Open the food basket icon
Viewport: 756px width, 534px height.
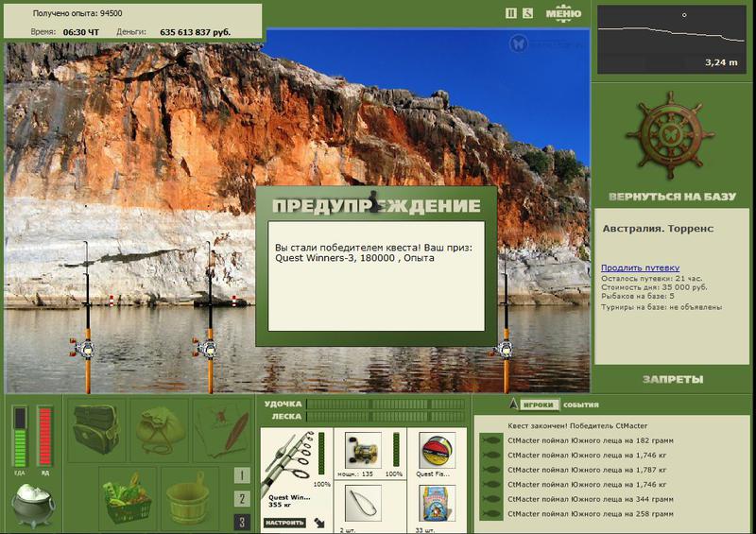click(128, 498)
